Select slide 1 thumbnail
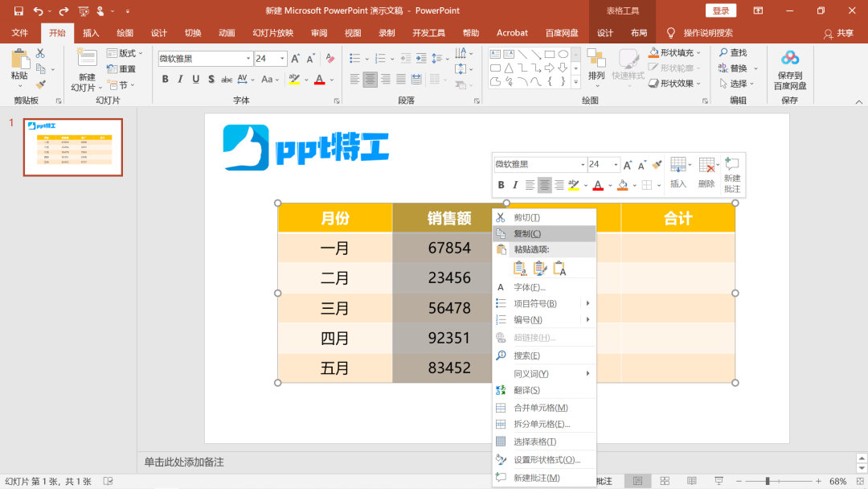The height and width of the screenshot is (489, 868). pyautogui.click(x=73, y=147)
